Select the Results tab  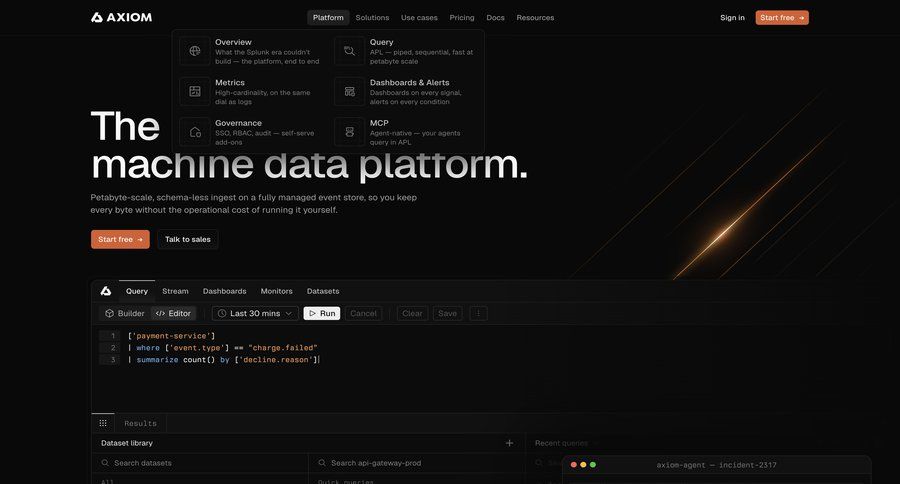141,423
